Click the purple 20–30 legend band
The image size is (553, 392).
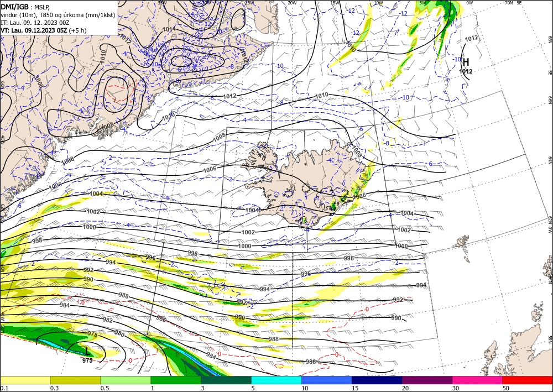[427, 380]
